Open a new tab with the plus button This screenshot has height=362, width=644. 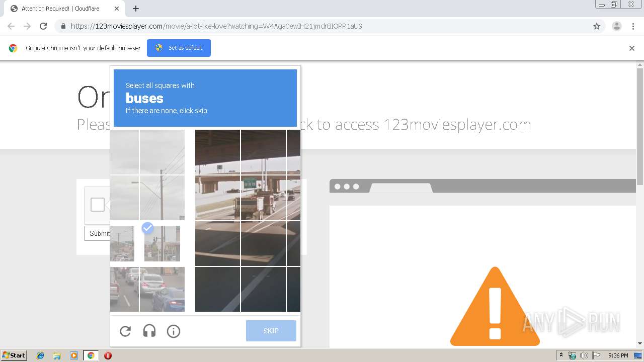136,9
